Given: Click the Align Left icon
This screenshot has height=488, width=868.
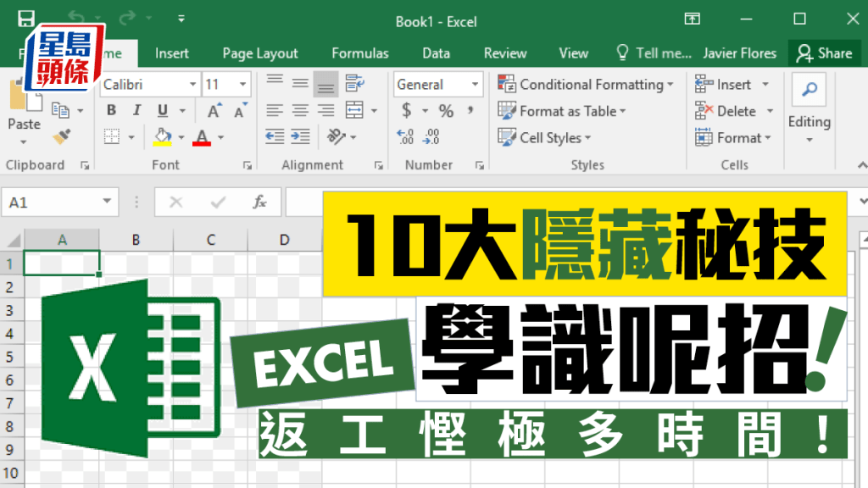Looking at the screenshot, I should pos(275,111).
